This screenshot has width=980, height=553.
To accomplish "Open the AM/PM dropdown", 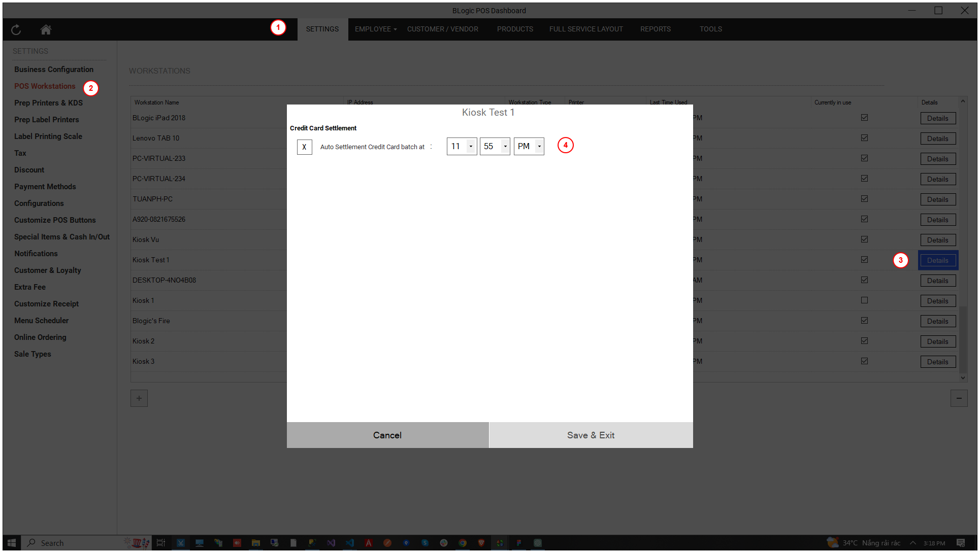I will click(x=539, y=147).
